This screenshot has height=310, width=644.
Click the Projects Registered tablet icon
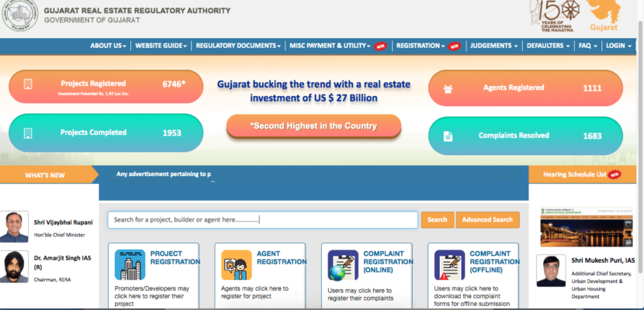pos(28,84)
